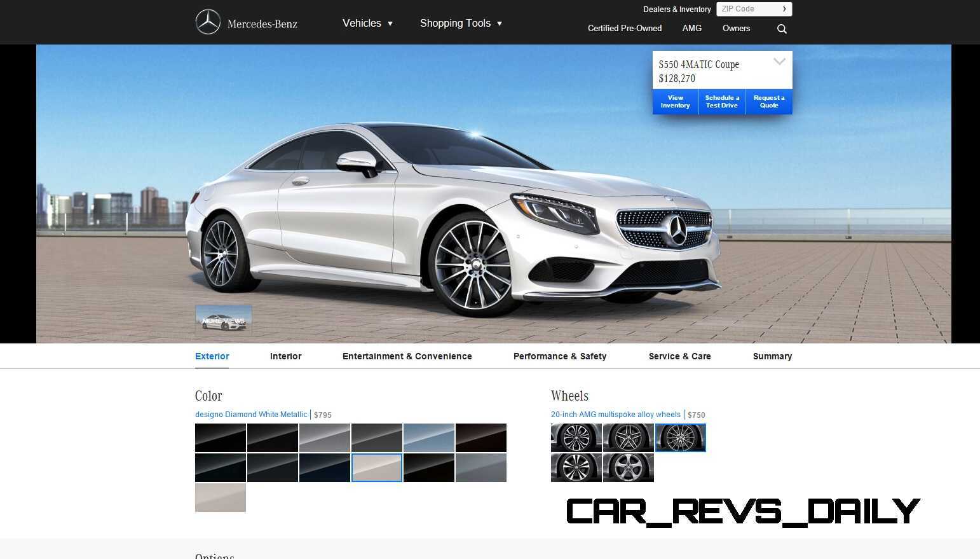Select the Exterior tab
This screenshot has height=559, width=980.
click(x=212, y=356)
